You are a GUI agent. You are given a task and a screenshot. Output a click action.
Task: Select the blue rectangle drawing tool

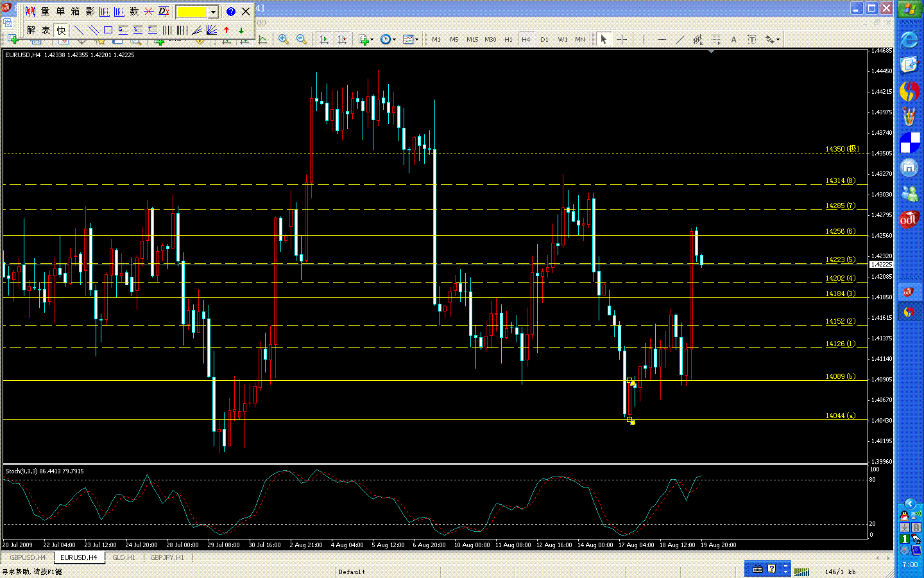click(108, 30)
